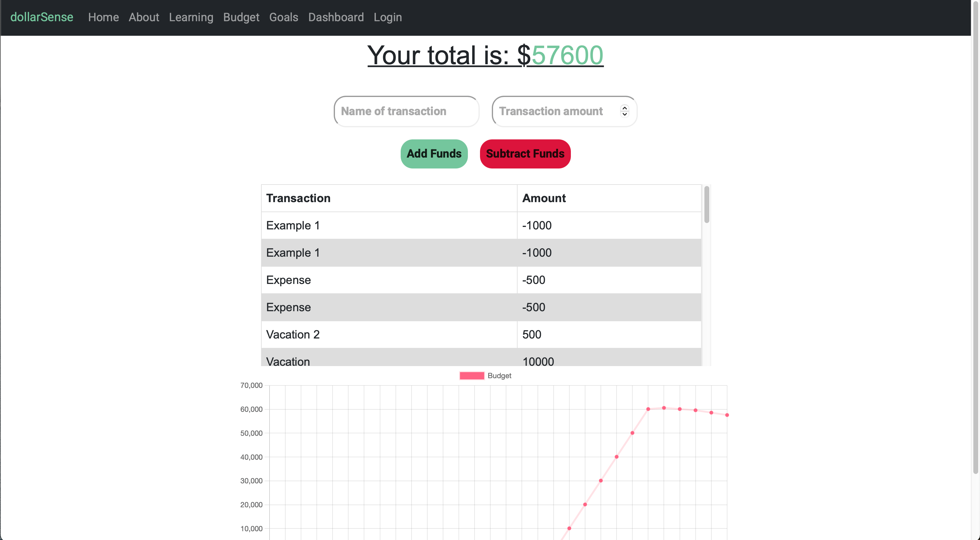Image resolution: width=980 pixels, height=540 pixels.
Task: Decrement amount with stepper down arrow
Action: [x=624, y=114]
